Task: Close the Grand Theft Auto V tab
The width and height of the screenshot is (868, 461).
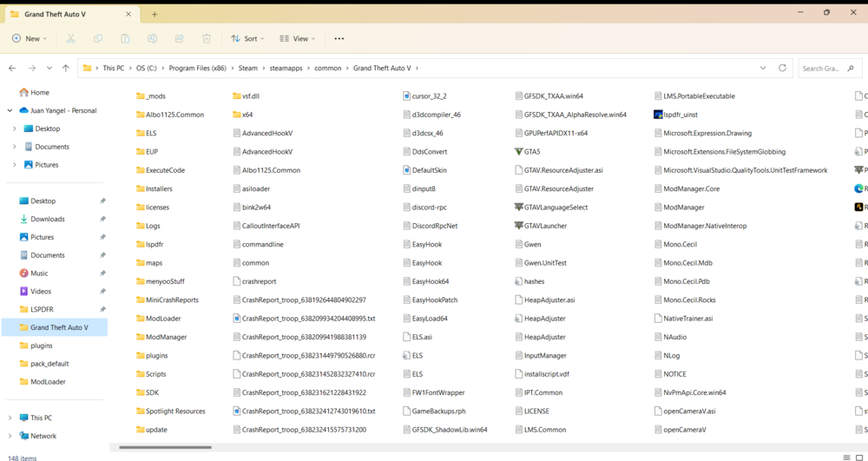Action: 128,15
